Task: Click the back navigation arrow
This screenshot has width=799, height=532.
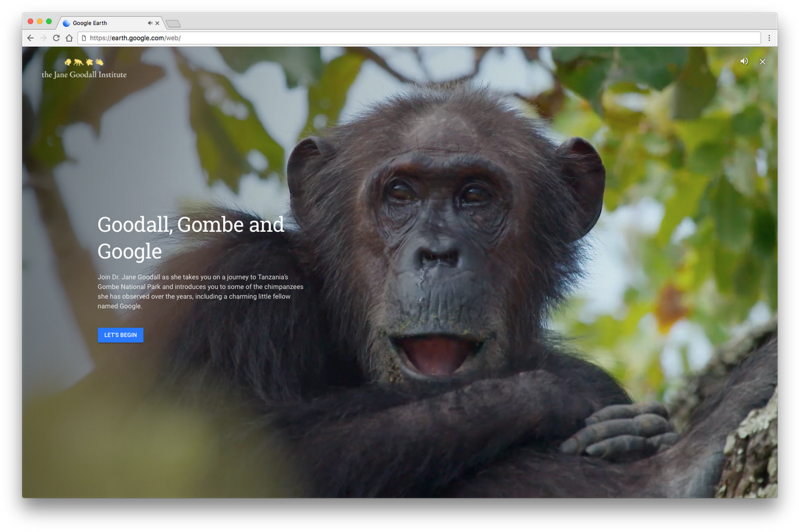Action: tap(29, 37)
